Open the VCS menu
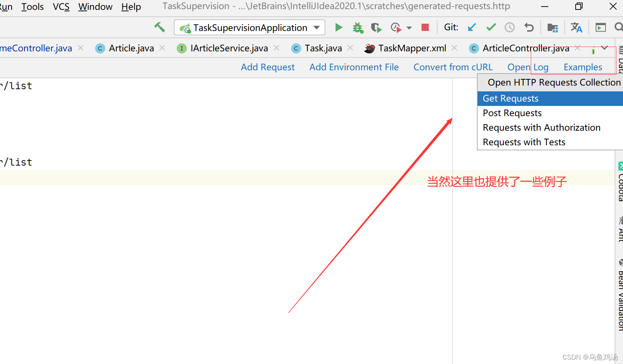Screen dimensions: 623x364 coord(61,7)
